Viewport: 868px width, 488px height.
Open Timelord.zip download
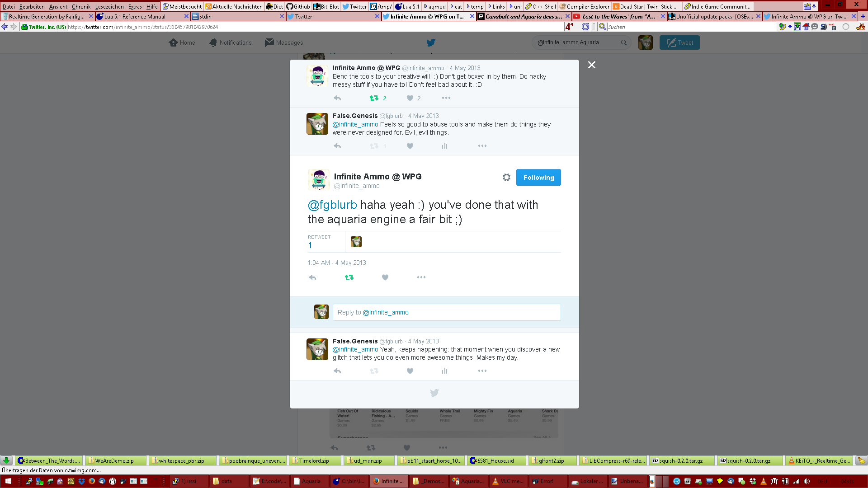pyautogui.click(x=315, y=460)
